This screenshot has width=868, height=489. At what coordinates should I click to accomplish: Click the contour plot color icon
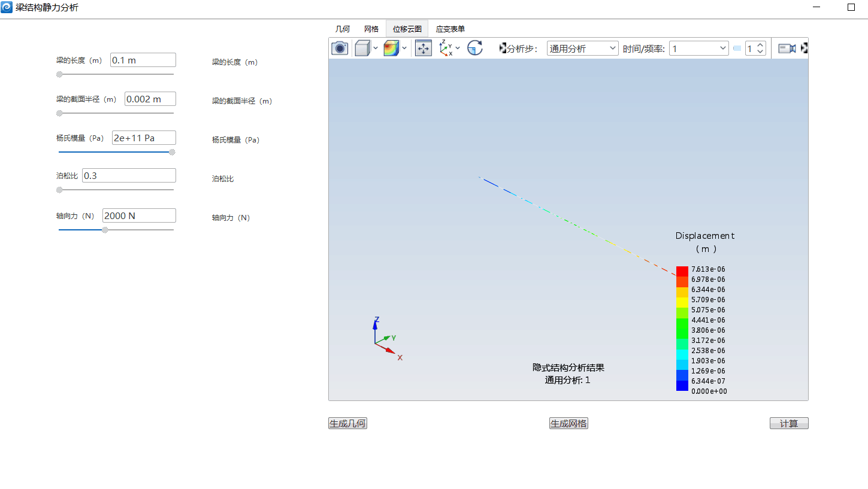pyautogui.click(x=391, y=48)
